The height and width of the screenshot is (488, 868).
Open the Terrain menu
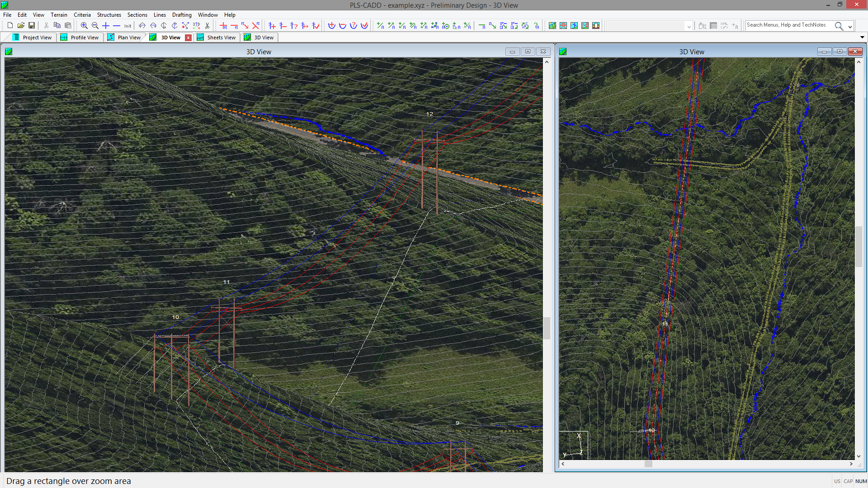point(59,15)
